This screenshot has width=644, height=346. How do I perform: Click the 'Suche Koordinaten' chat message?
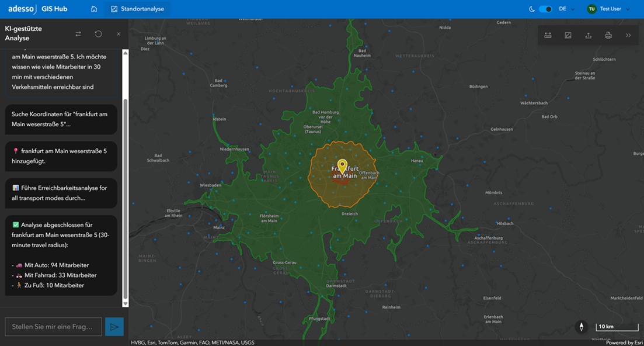[61, 119]
